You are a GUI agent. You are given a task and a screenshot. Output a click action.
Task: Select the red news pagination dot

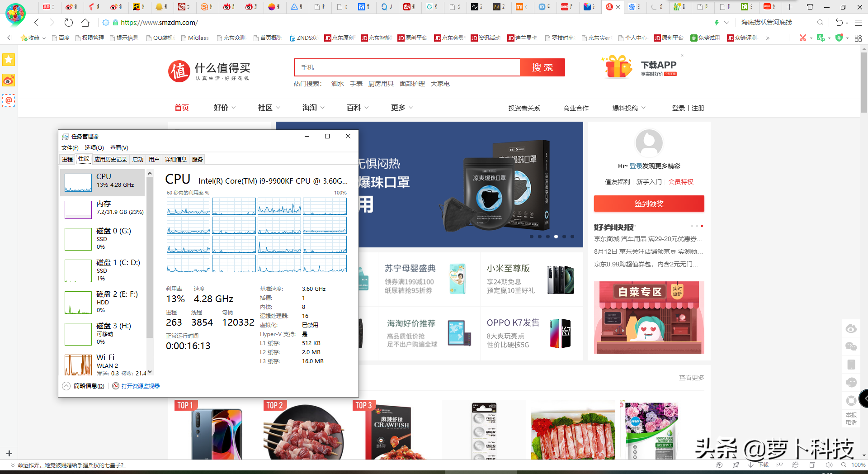pos(702,226)
